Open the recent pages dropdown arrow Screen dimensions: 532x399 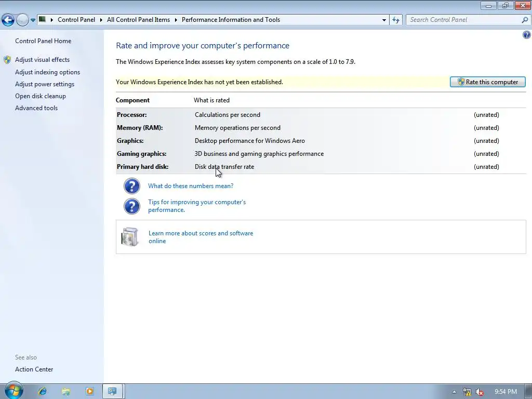(x=33, y=20)
